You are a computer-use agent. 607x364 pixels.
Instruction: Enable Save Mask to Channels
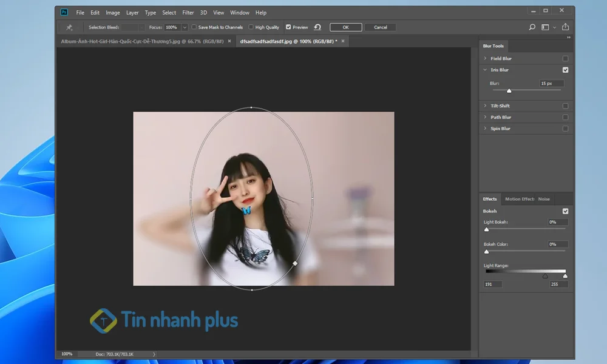[193, 27]
